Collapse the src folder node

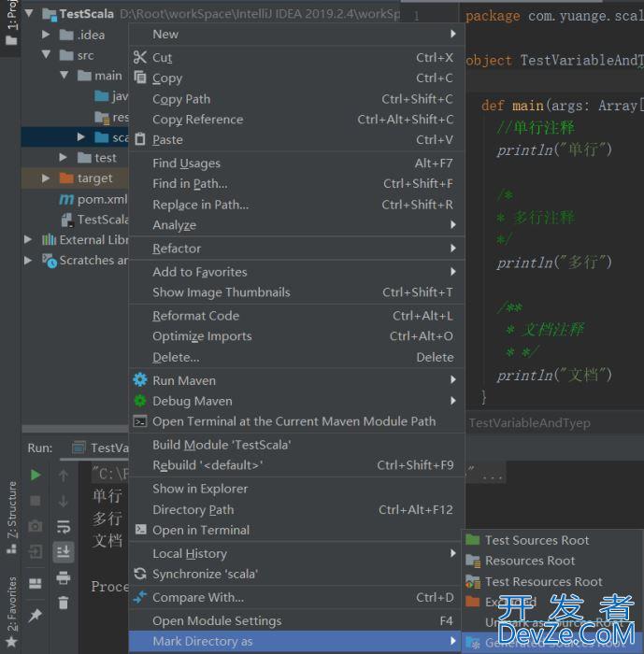click(x=46, y=54)
